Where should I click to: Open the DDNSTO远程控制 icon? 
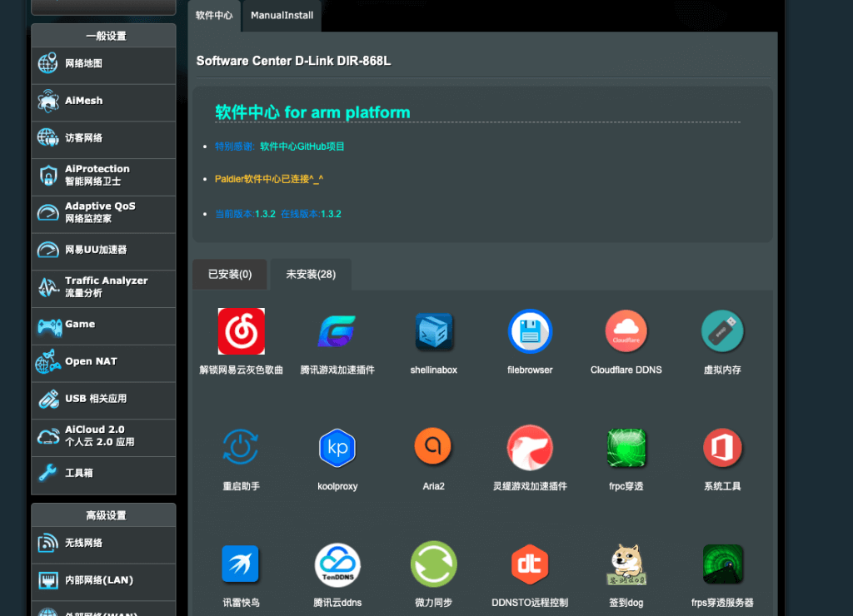[x=530, y=564]
